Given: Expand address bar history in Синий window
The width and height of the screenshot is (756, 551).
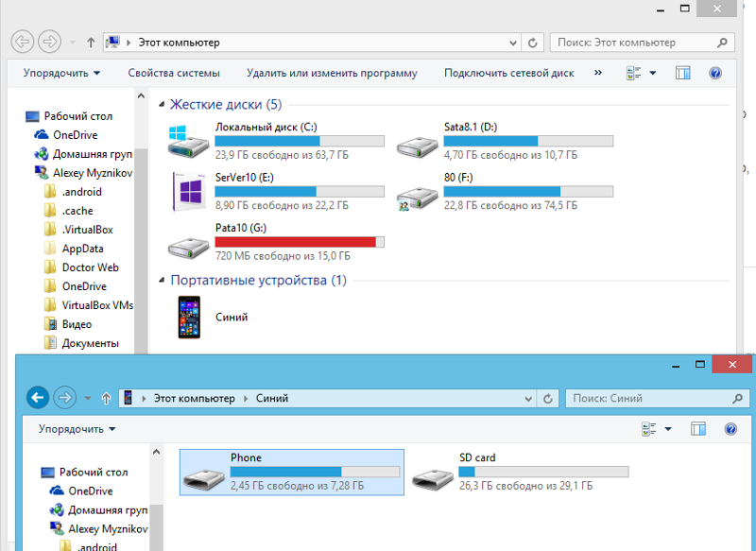Looking at the screenshot, I should (528, 399).
